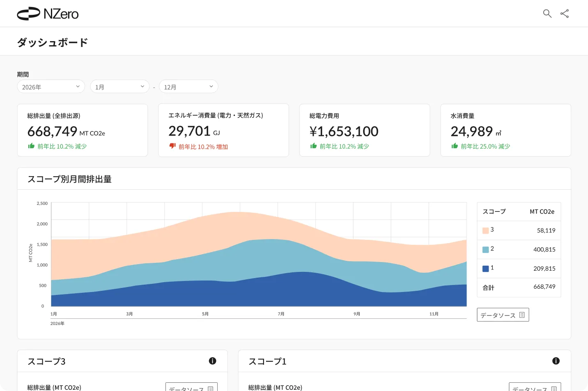Screen dimensions: 588x391
Task: Click the search magnifier icon
Action: coord(547,14)
